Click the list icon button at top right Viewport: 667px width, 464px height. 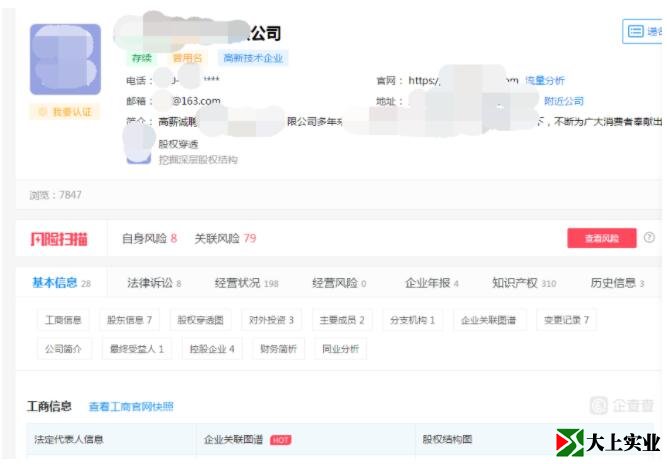[643, 32]
